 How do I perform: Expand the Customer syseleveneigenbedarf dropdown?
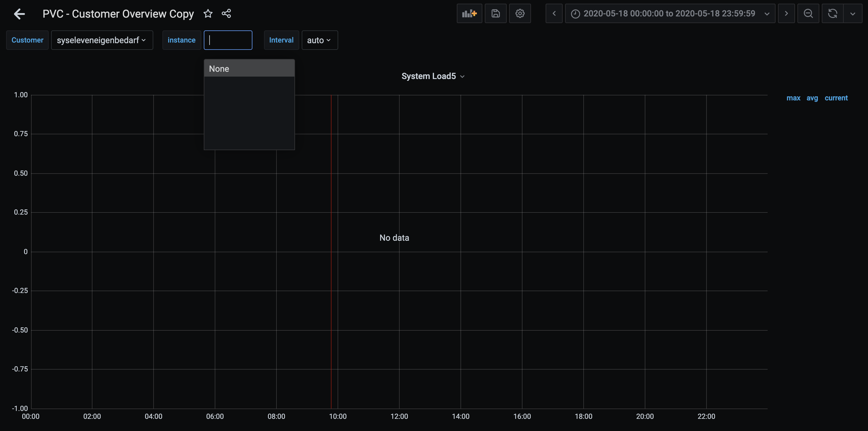click(x=102, y=40)
